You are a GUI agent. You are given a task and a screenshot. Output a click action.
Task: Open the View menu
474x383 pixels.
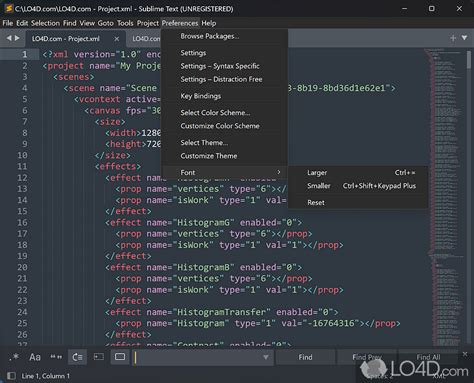tap(87, 23)
